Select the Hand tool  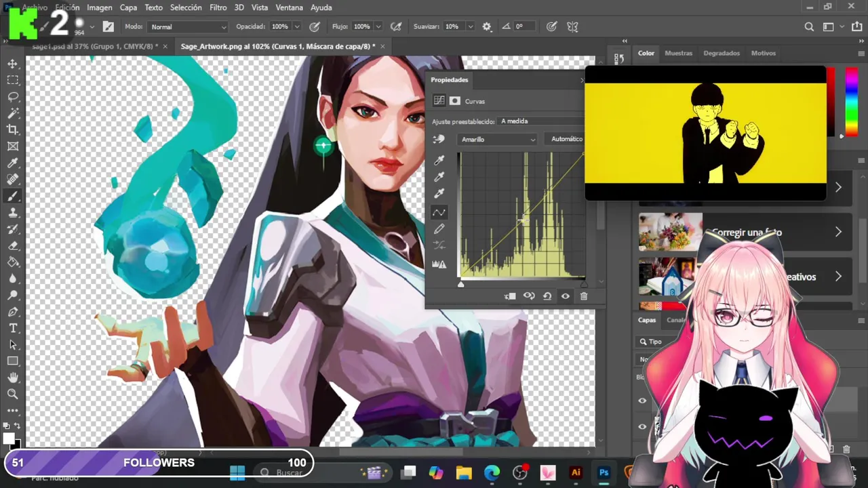tap(13, 378)
